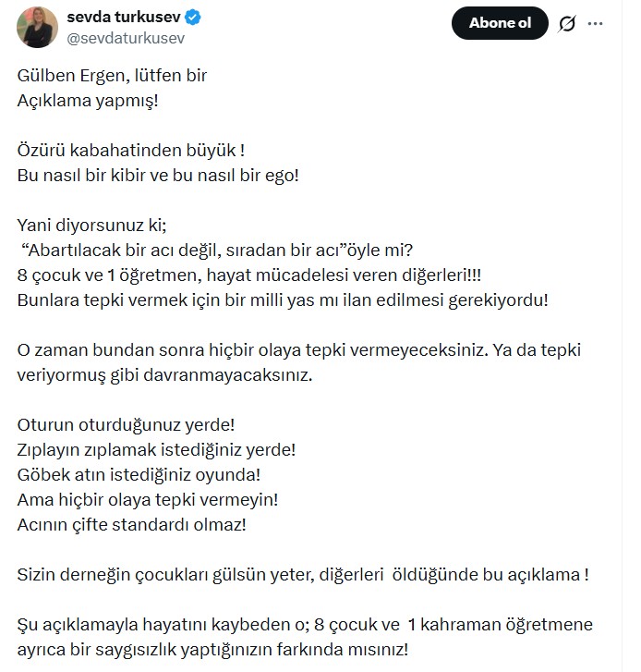Click the text "Yani diyorsunuz ki;"
Image resolution: width=641 pixels, height=672 pixels.
point(90,224)
